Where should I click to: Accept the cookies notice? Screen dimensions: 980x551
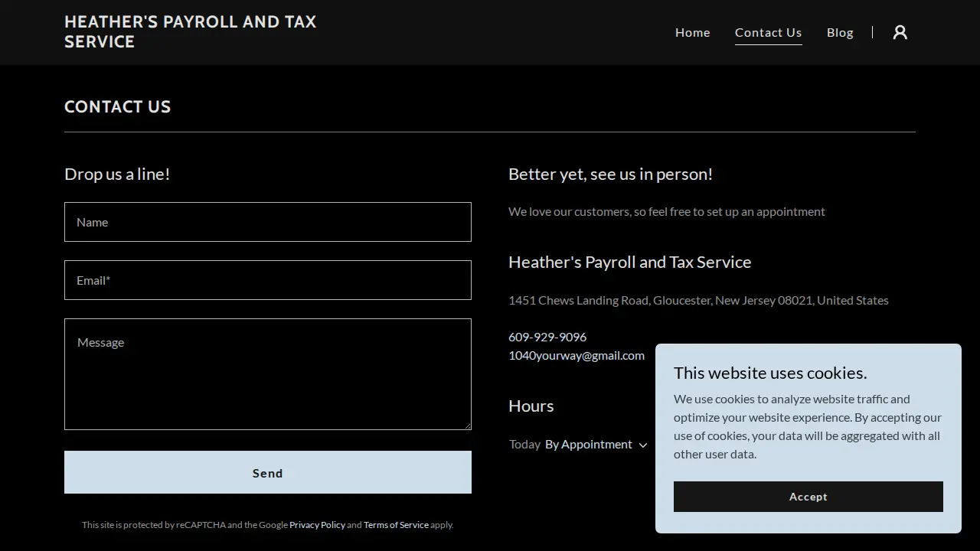tap(808, 497)
